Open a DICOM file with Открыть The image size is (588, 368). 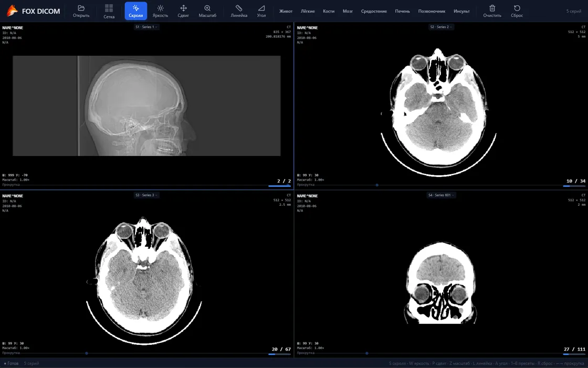pyautogui.click(x=81, y=11)
